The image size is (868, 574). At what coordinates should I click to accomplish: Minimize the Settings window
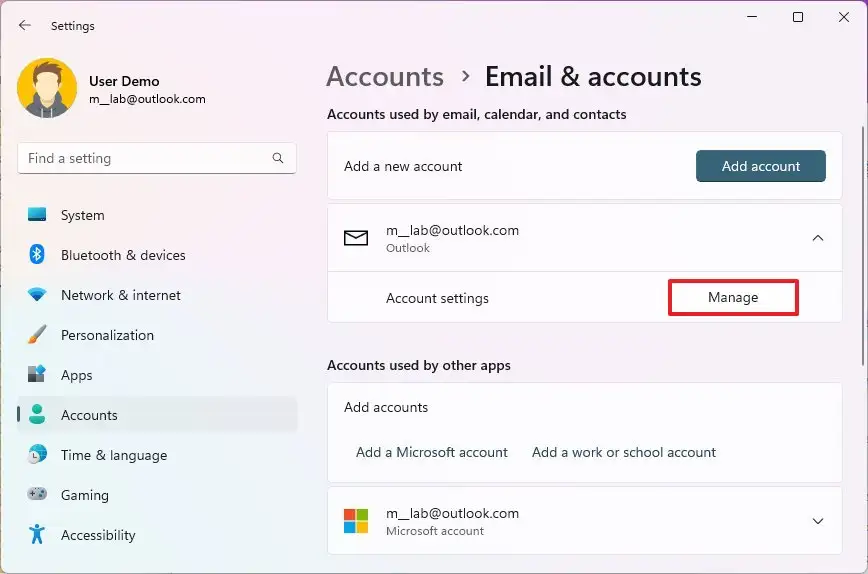pyautogui.click(x=752, y=17)
